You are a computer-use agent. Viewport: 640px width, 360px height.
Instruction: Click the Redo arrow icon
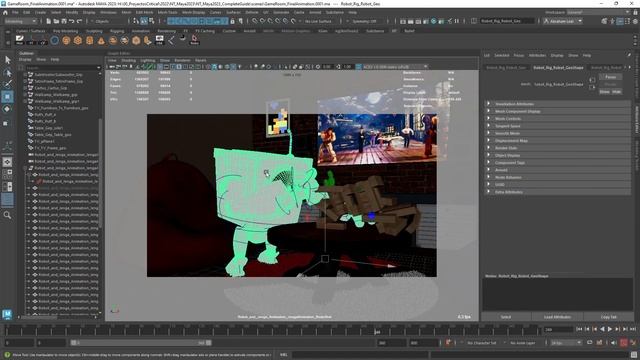[79, 21]
